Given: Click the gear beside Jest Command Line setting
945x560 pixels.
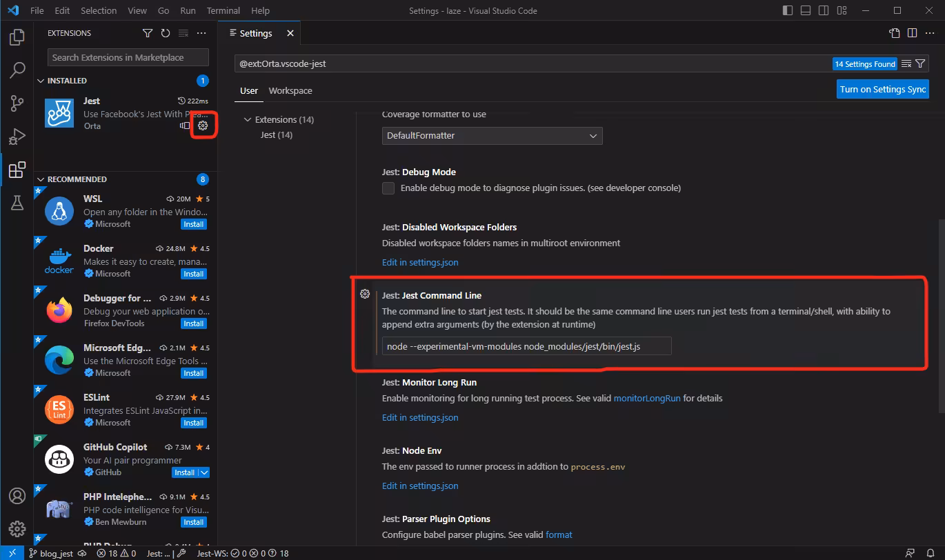Looking at the screenshot, I should 365,294.
